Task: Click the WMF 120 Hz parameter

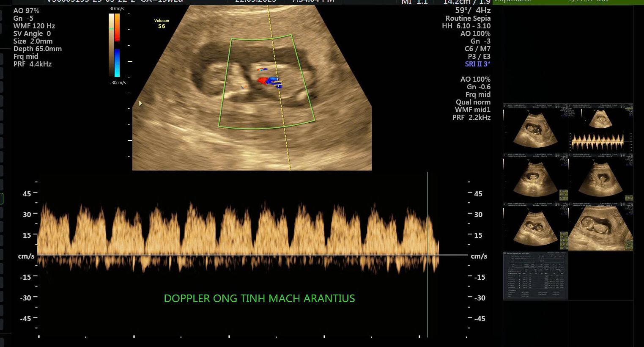Action: coord(34,26)
